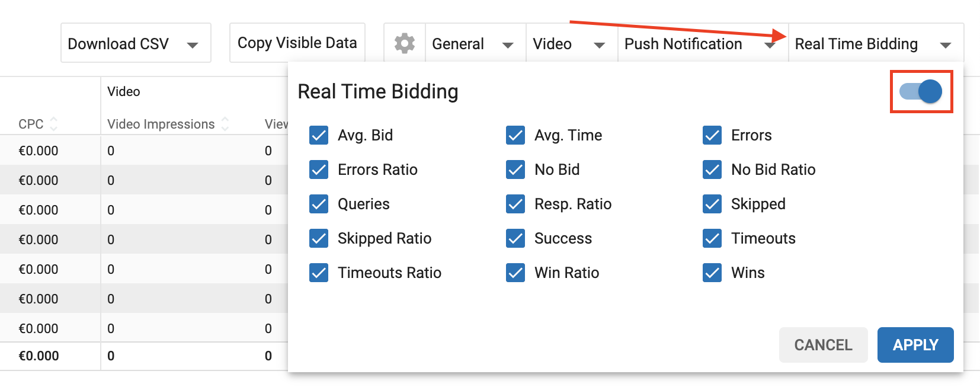Image resolution: width=980 pixels, height=390 pixels.
Task: Expand the General columns dropdown
Action: (475, 43)
